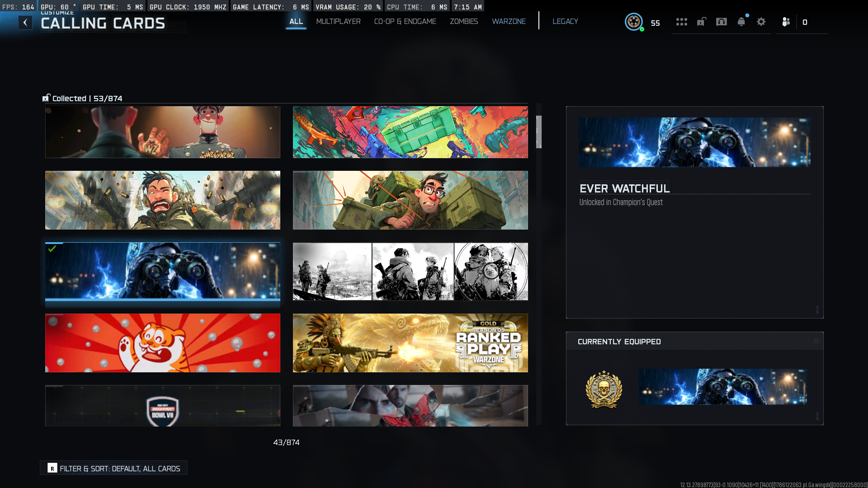Open notifications bell icon
The height and width of the screenshot is (488, 868).
coord(741,22)
